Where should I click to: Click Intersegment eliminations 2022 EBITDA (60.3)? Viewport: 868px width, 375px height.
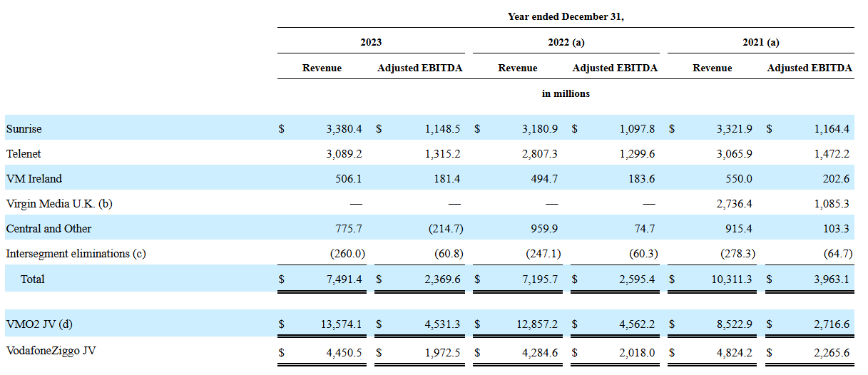pyautogui.click(x=644, y=254)
